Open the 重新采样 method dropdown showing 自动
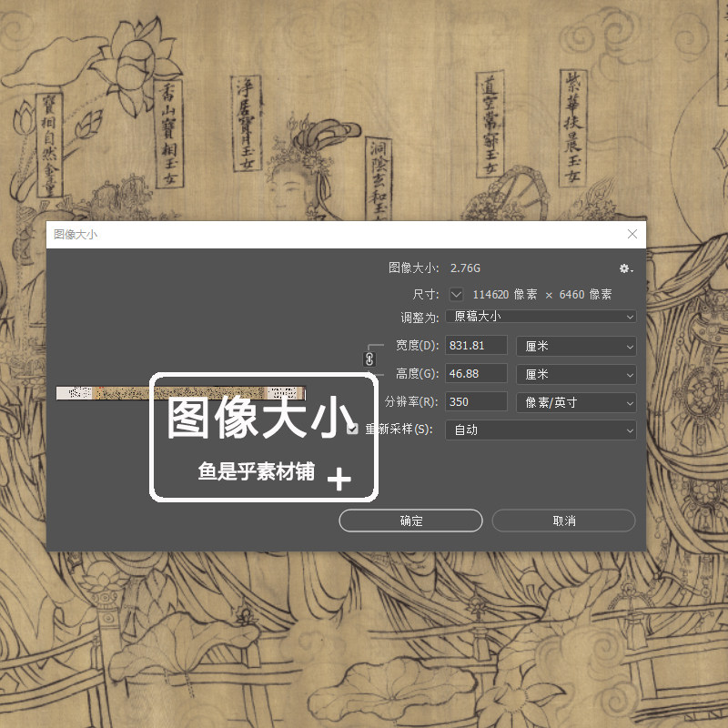This screenshot has width=728, height=728. coord(540,430)
